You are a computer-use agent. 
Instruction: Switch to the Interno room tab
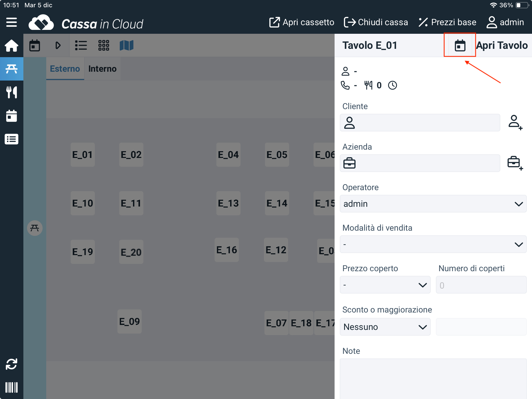[x=102, y=69]
